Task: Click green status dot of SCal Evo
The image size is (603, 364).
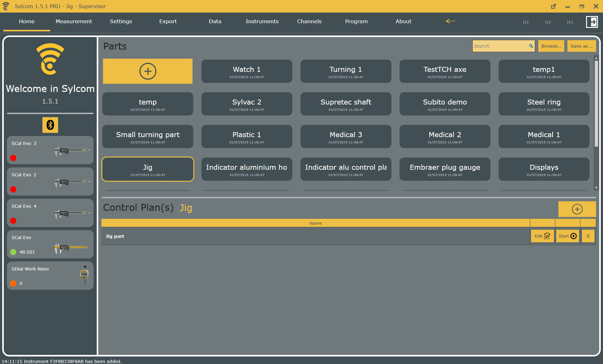Action: (x=13, y=252)
